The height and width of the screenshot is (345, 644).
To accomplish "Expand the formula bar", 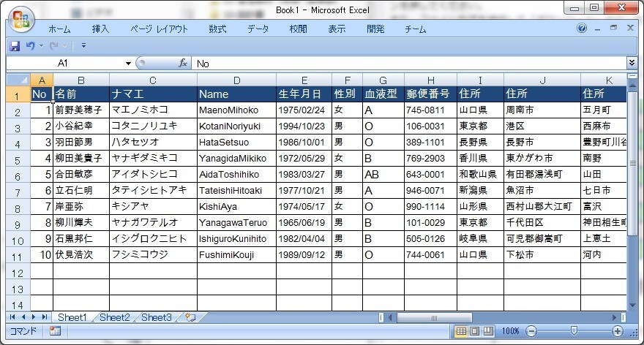I will click(632, 63).
